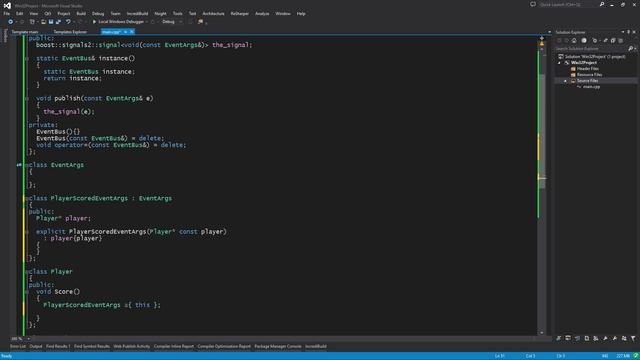The height and width of the screenshot is (360, 640).
Task: Click the Redo toolbar icon
Action: point(80,22)
